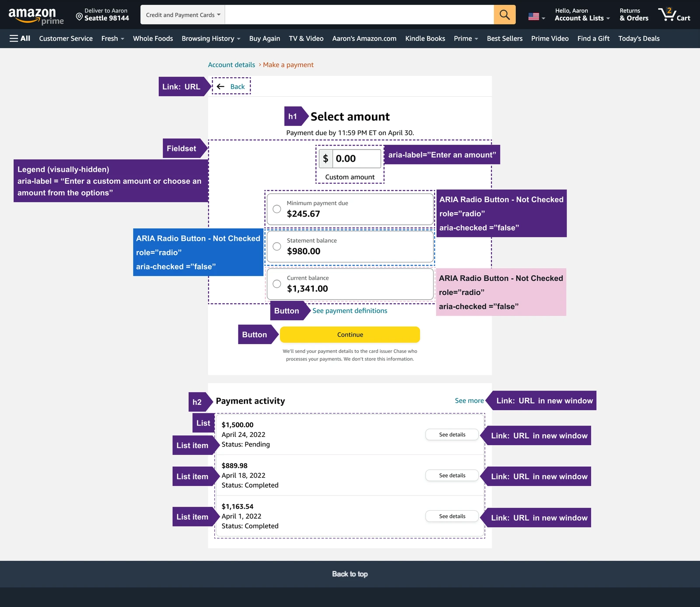Open TV & Video in the nav bar

coord(306,38)
